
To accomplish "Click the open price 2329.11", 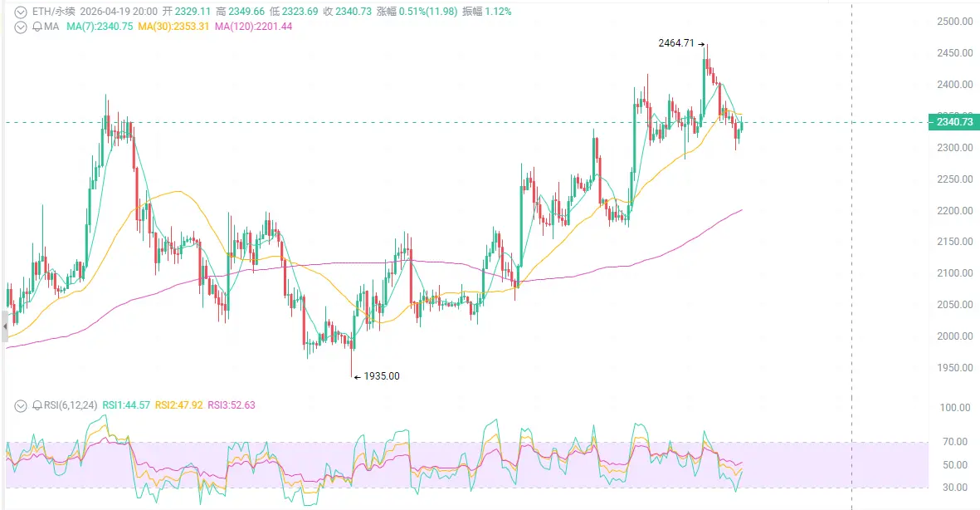I will click(193, 12).
